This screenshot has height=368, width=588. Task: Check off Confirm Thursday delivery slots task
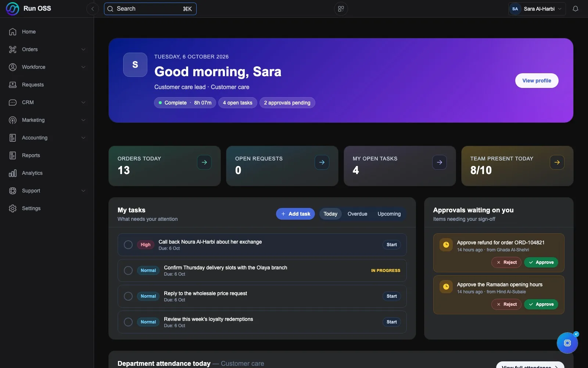click(x=128, y=270)
